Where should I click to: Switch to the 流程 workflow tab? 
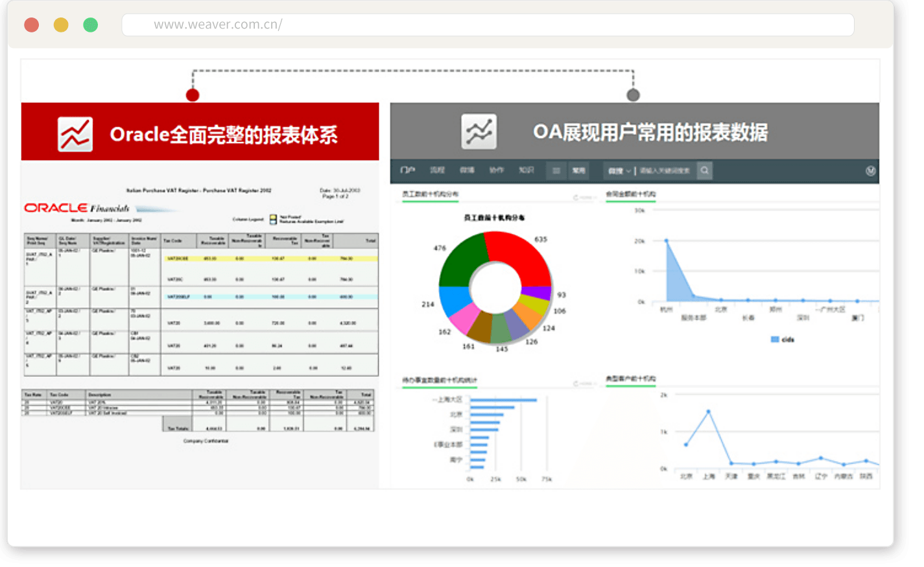tap(437, 170)
